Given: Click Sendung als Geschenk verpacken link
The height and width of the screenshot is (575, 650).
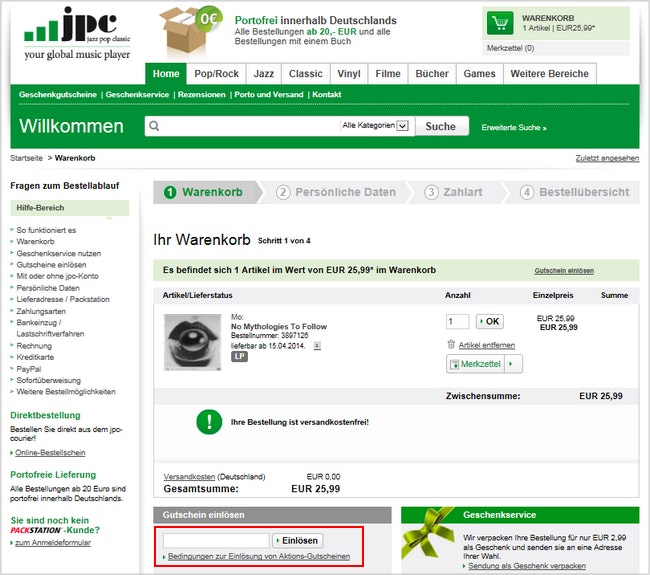Looking at the screenshot, I should coord(527,566).
